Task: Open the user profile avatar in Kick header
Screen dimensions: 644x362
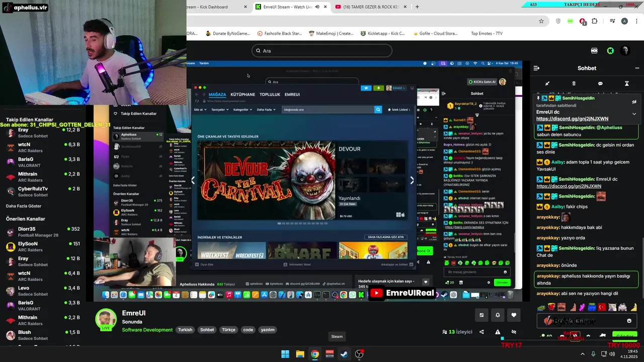Action: 625,51
